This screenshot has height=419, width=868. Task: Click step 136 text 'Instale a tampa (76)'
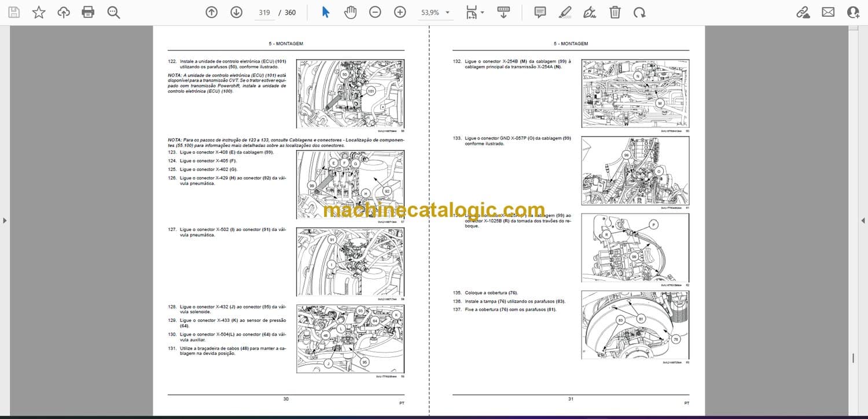(515, 301)
